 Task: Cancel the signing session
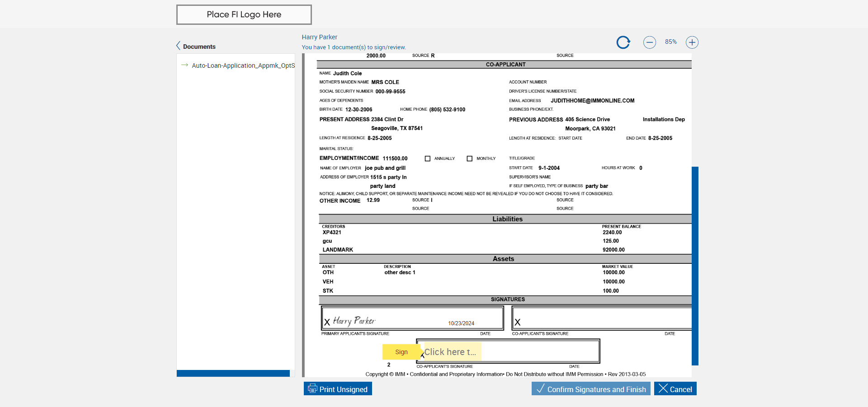[675, 389]
